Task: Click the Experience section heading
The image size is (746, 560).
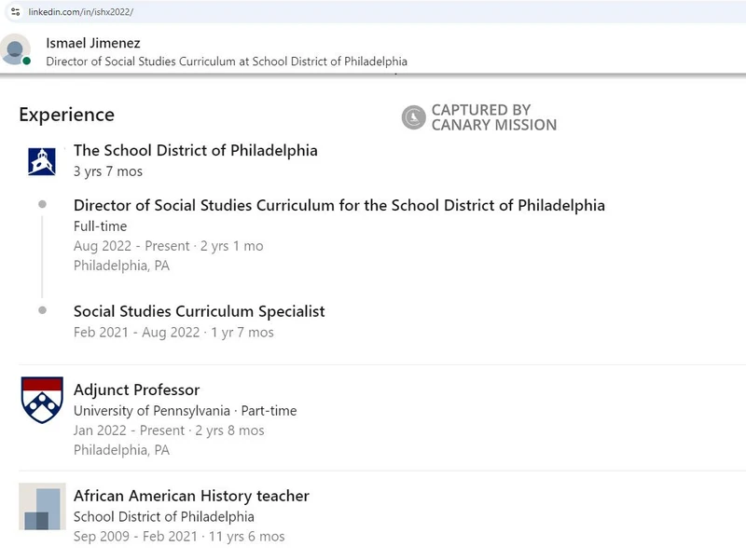Action: click(66, 115)
